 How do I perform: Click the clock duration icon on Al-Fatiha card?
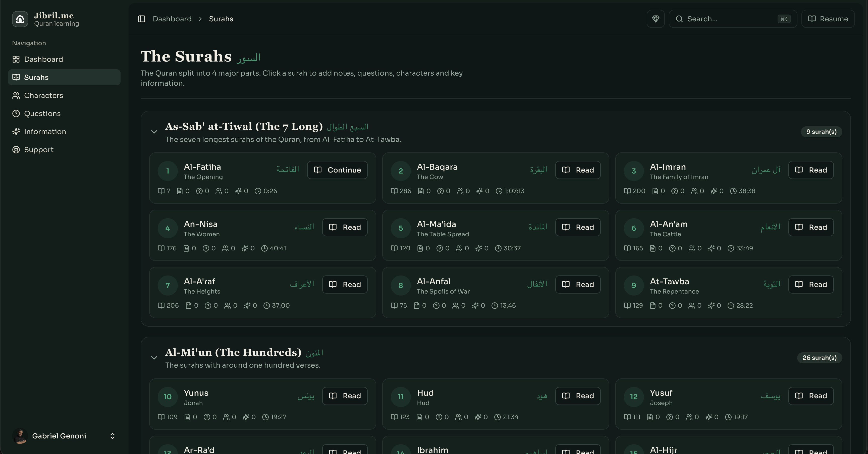pyautogui.click(x=258, y=191)
